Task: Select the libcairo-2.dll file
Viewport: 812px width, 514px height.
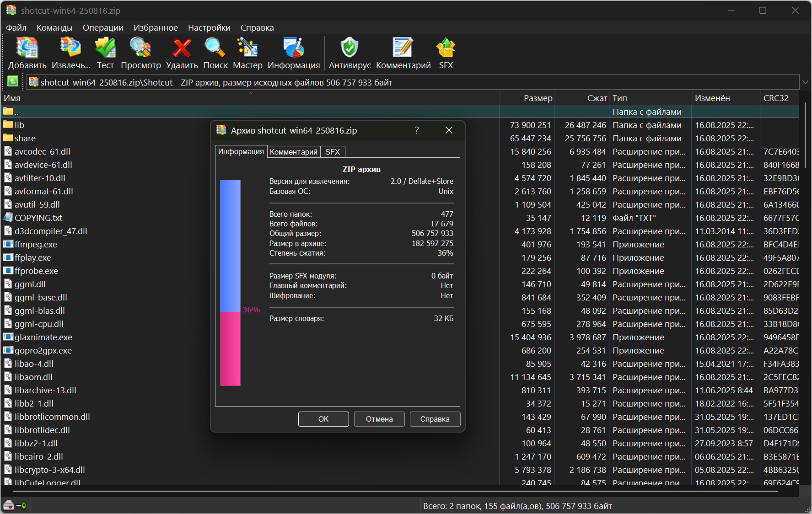Action: pos(38,456)
